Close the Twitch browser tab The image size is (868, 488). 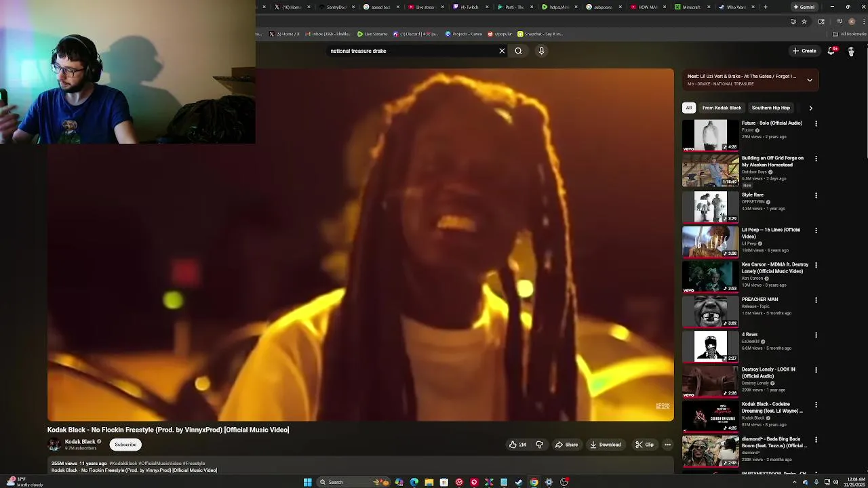[x=487, y=7]
